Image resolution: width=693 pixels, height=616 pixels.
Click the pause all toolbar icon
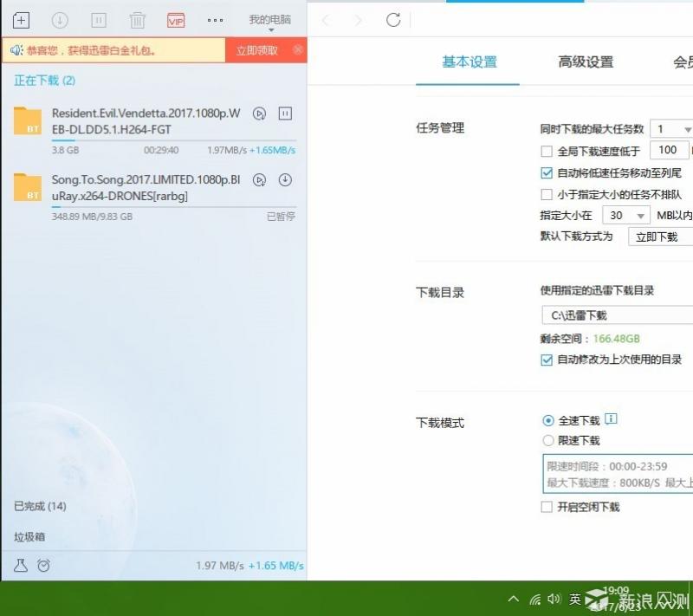[99, 20]
